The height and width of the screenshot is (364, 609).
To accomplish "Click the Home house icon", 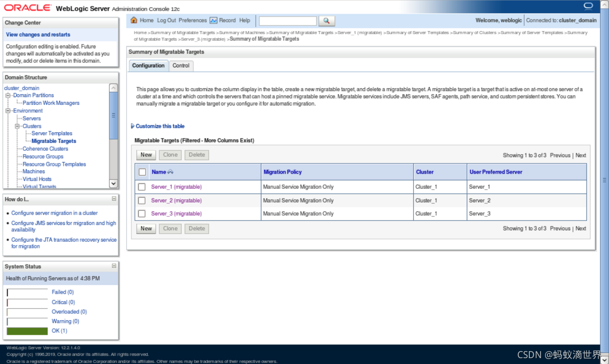I will coord(134,20).
